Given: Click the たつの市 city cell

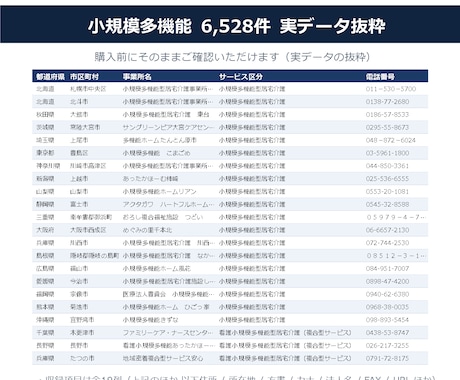Looking at the screenshot, I should (82, 358).
